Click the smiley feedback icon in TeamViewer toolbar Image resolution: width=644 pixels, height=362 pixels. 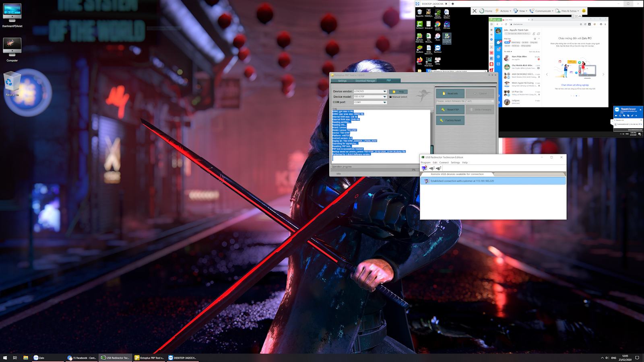coord(584,11)
